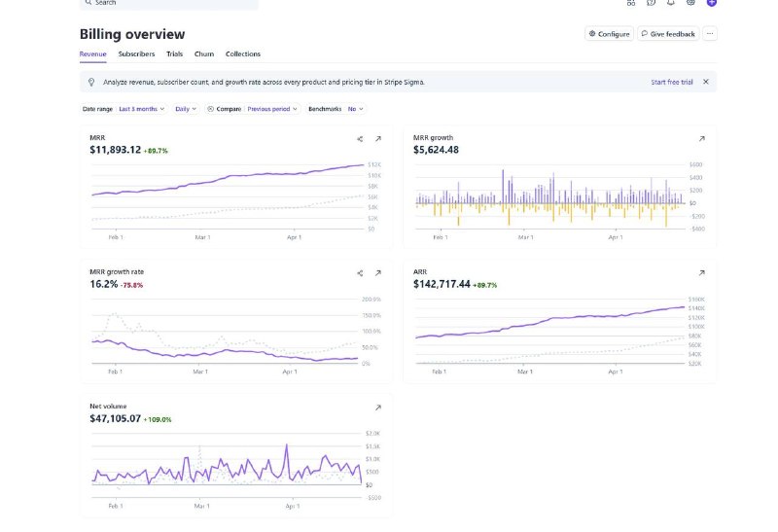Expand the ARR chart
Image resolution: width=778 pixels, height=532 pixels.
tap(701, 273)
